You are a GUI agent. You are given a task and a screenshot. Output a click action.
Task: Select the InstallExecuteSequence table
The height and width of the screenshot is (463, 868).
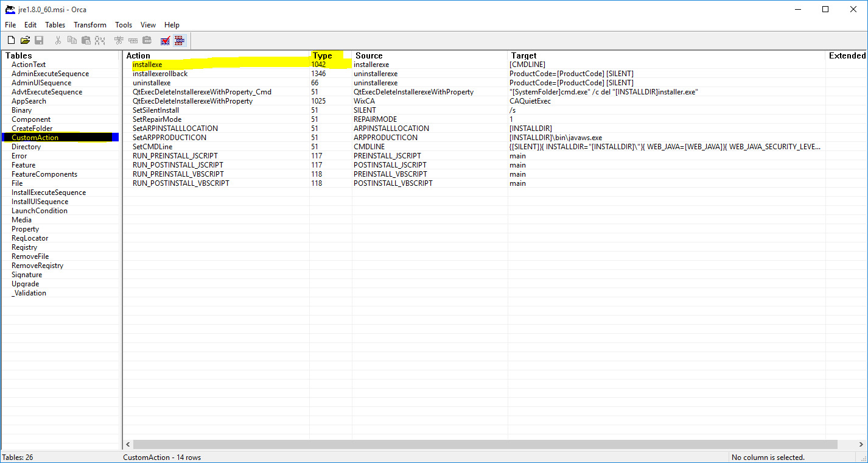pyautogui.click(x=49, y=193)
